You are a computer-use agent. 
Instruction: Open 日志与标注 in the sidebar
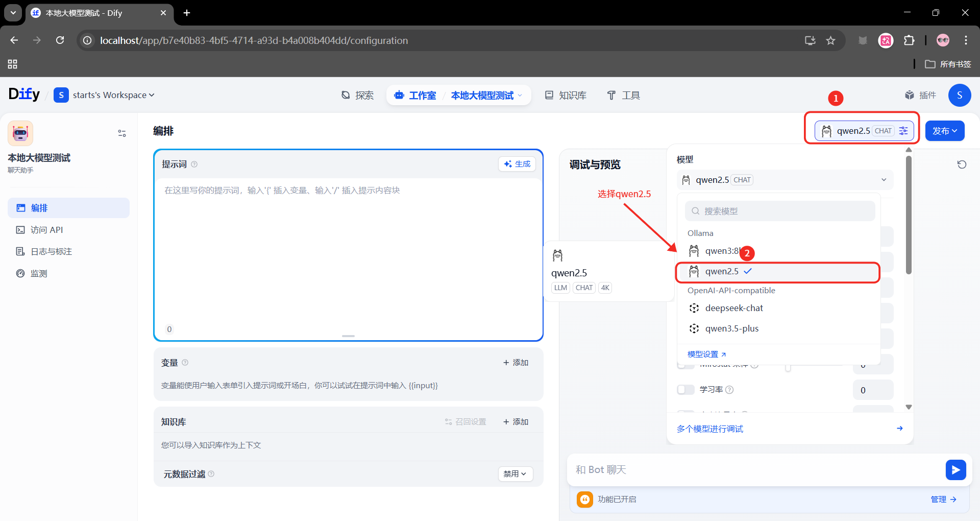(68, 251)
